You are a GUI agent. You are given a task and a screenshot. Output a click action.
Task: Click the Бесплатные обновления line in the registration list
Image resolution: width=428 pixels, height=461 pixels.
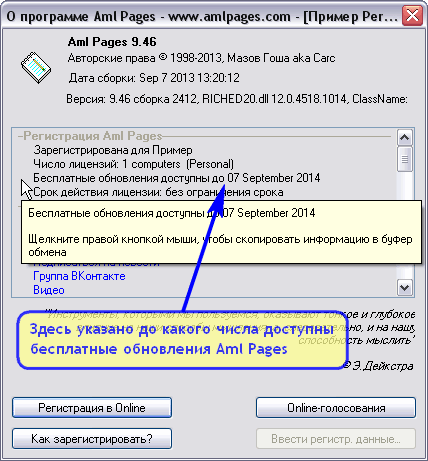[177, 178]
